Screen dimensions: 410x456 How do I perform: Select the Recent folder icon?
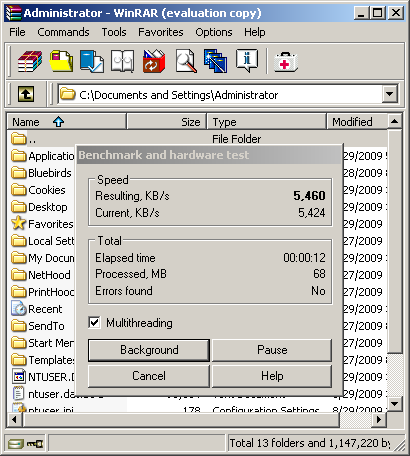[18, 309]
